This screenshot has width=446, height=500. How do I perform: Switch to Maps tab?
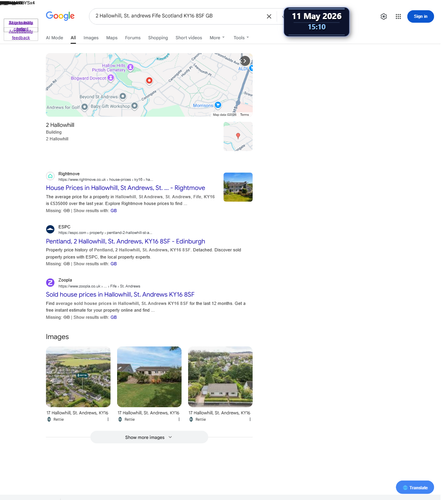click(113, 38)
